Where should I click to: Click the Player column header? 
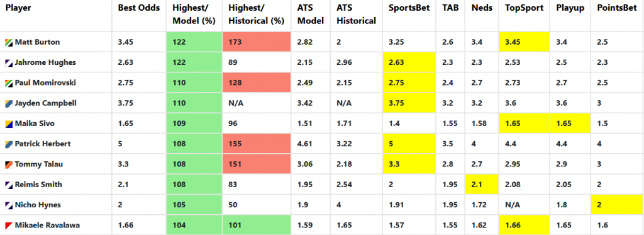coord(18,8)
